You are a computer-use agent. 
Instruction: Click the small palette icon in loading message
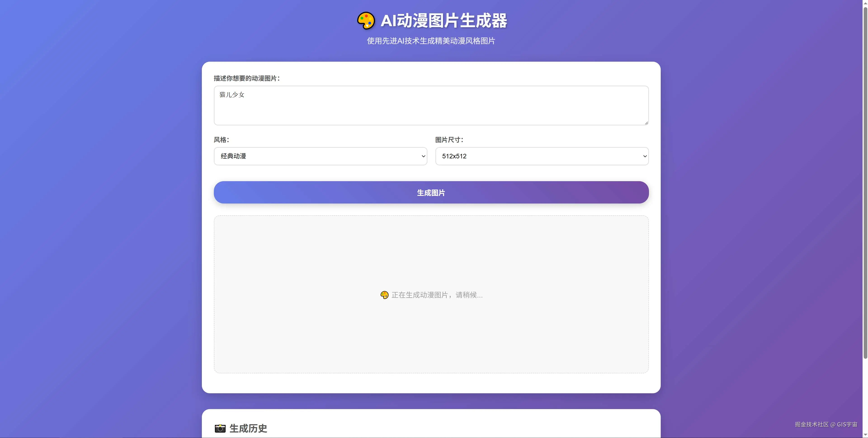(x=384, y=295)
